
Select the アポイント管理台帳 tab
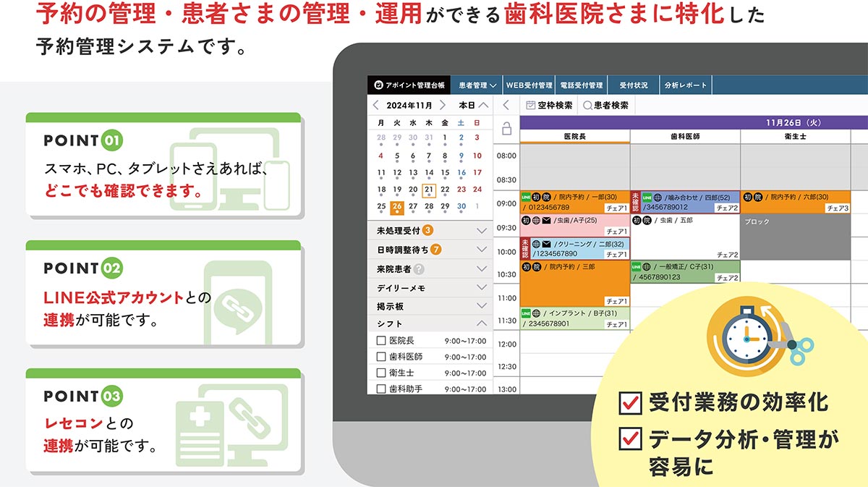(409, 85)
